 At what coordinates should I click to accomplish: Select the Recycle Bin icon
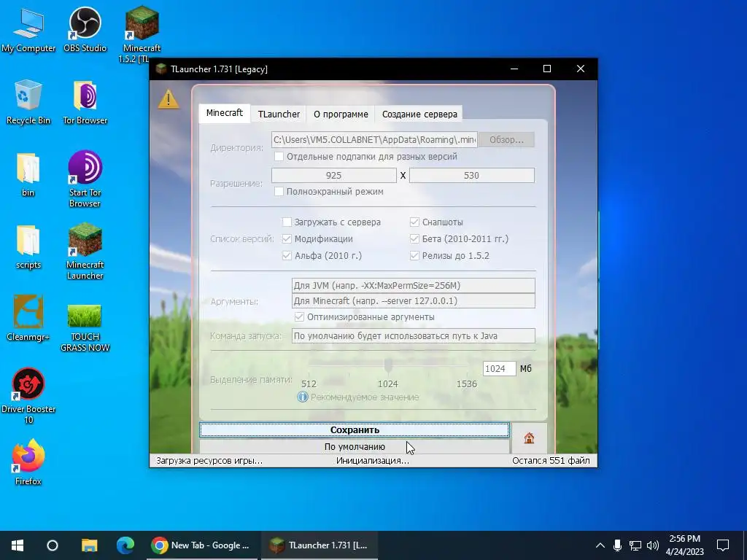28,103
